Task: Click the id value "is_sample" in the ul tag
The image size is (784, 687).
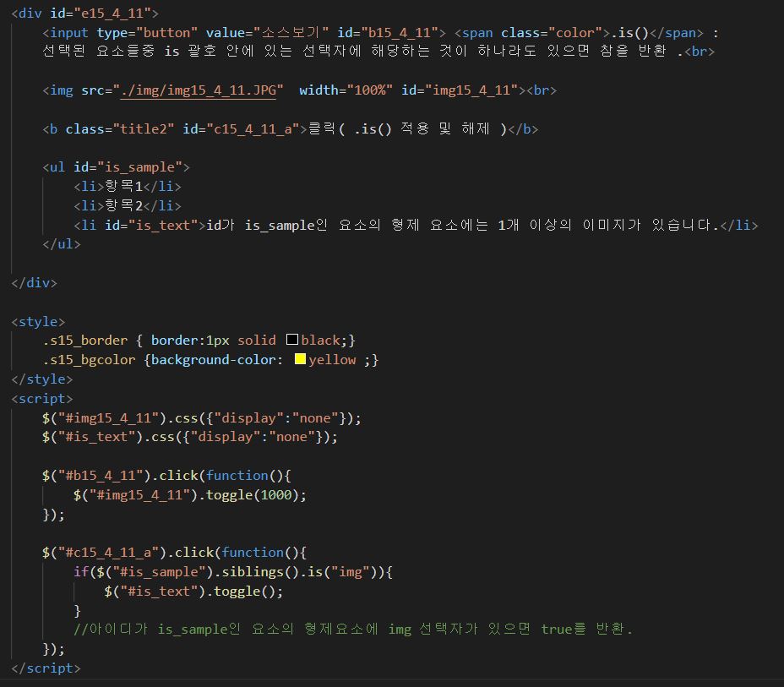Action: (140, 167)
